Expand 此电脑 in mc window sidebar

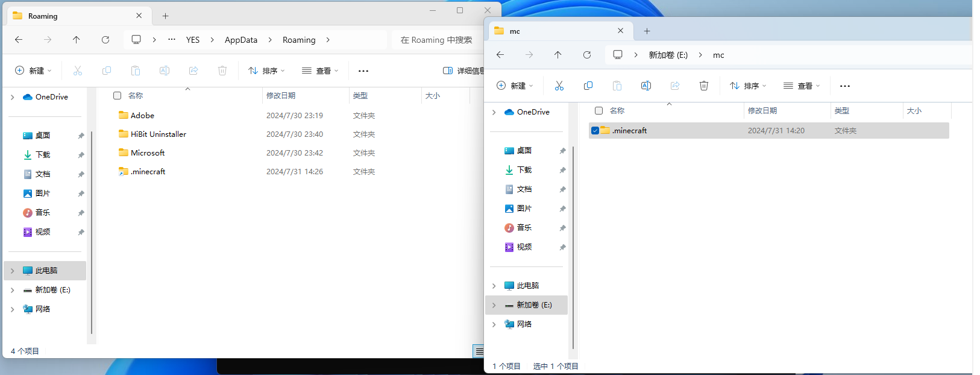[x=494, y=286]
